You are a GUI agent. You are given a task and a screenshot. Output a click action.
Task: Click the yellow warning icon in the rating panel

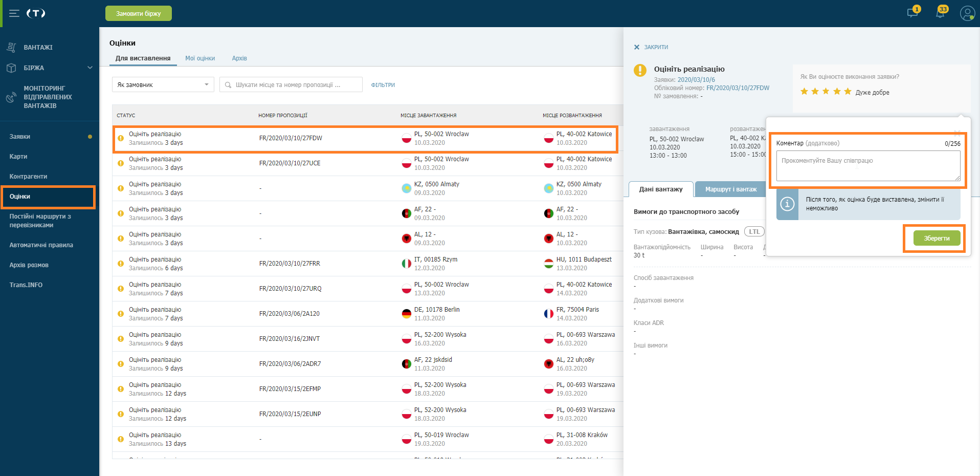coord(640,70)
